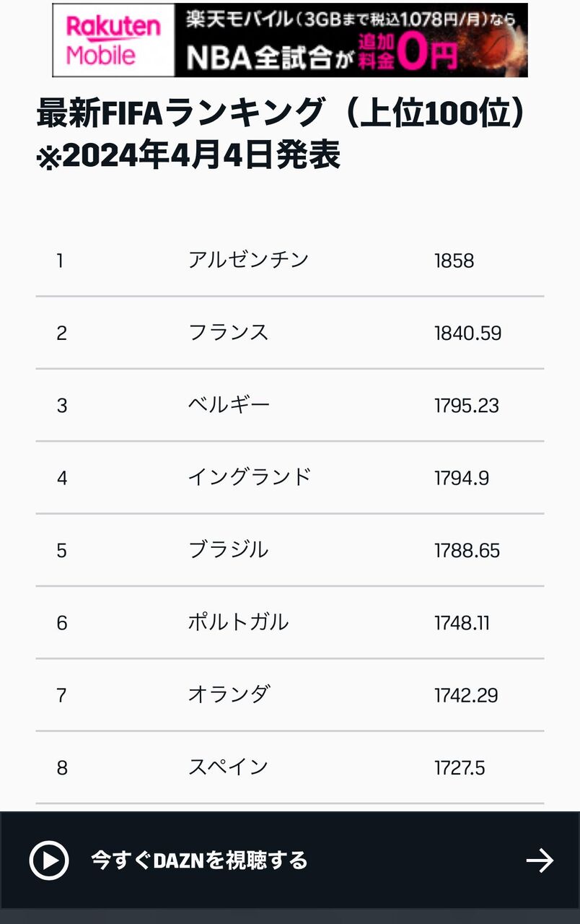
Task: Click the ベルギー team name
Action: tap(229, 405)
